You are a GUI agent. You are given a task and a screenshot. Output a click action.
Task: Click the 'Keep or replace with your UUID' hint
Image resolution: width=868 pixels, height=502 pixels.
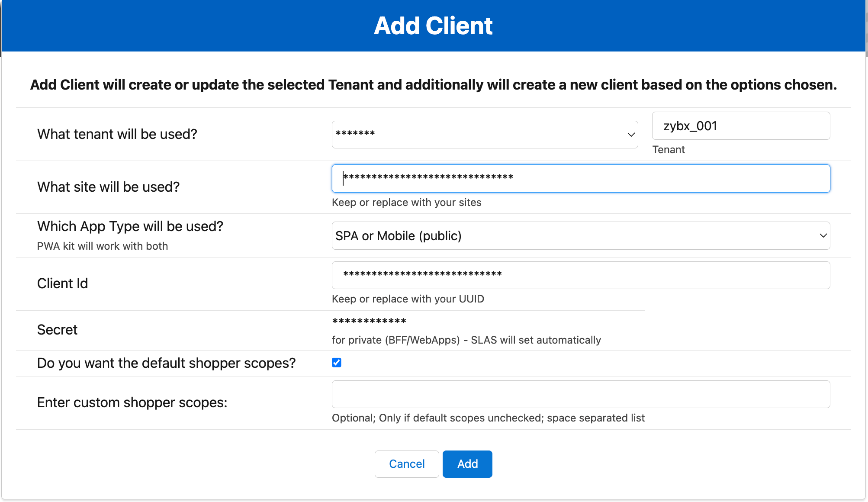click(x=408, y=299)
